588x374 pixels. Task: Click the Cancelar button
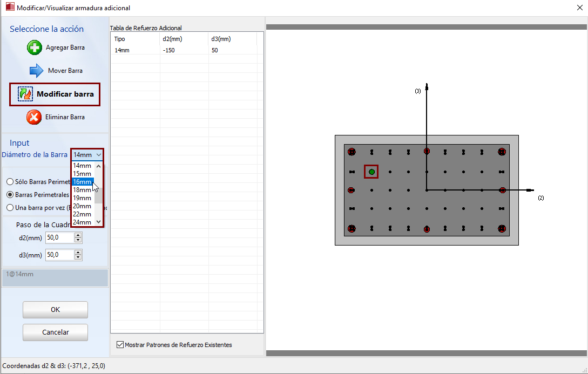55,332
